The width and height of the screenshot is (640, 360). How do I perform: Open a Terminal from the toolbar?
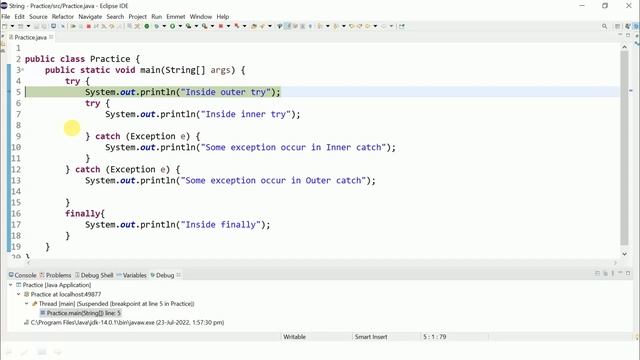point(53,26)
